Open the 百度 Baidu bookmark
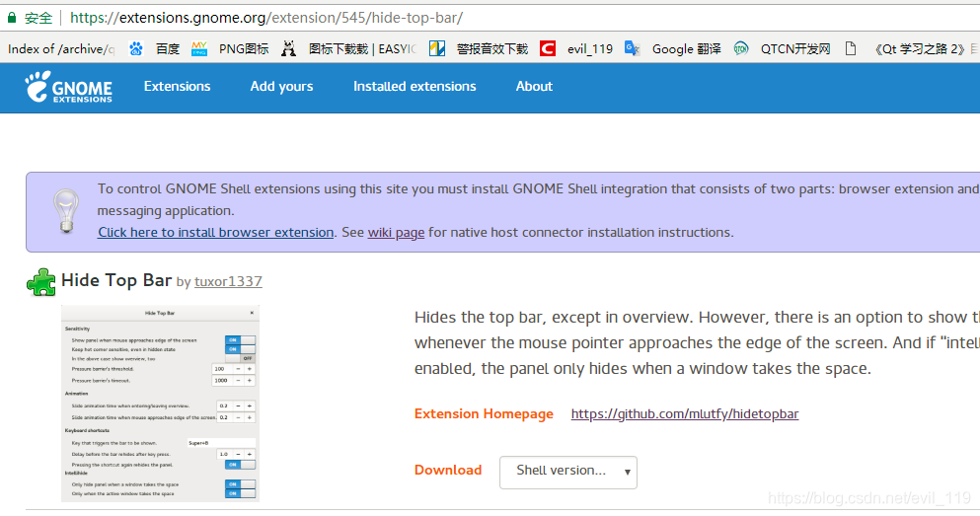The height and width of the screenshot is (516, 980). pyautogui.click(x=154, y=48)
